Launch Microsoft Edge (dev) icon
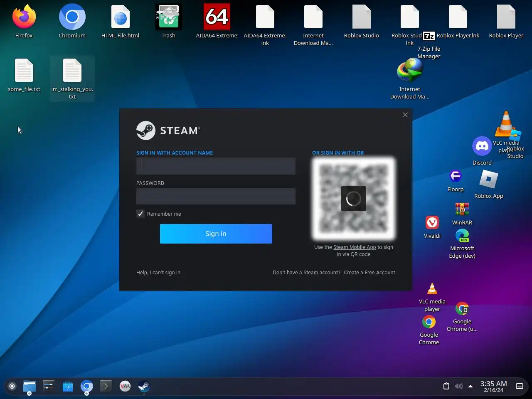 pyautogui.click(x=462, y=236)
